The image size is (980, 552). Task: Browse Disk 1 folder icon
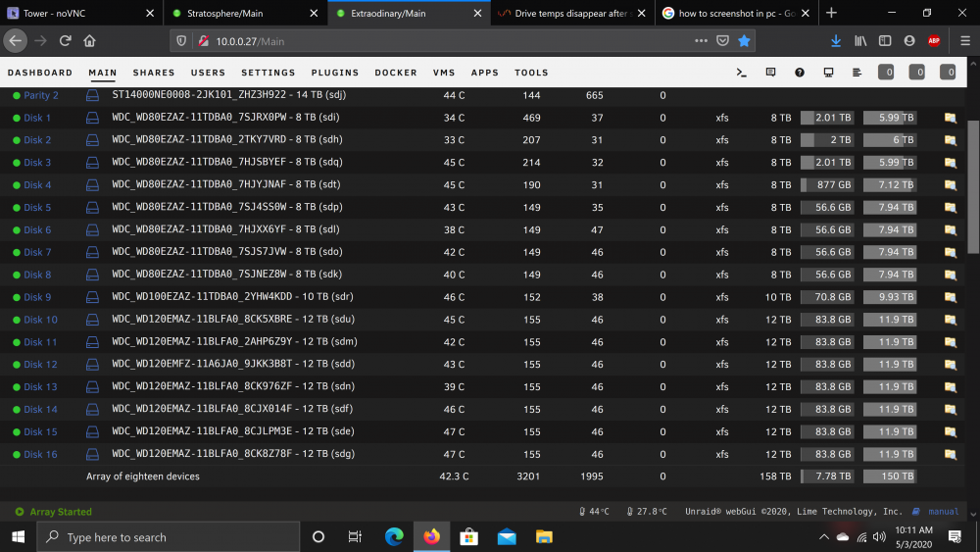tap(950, 118)
